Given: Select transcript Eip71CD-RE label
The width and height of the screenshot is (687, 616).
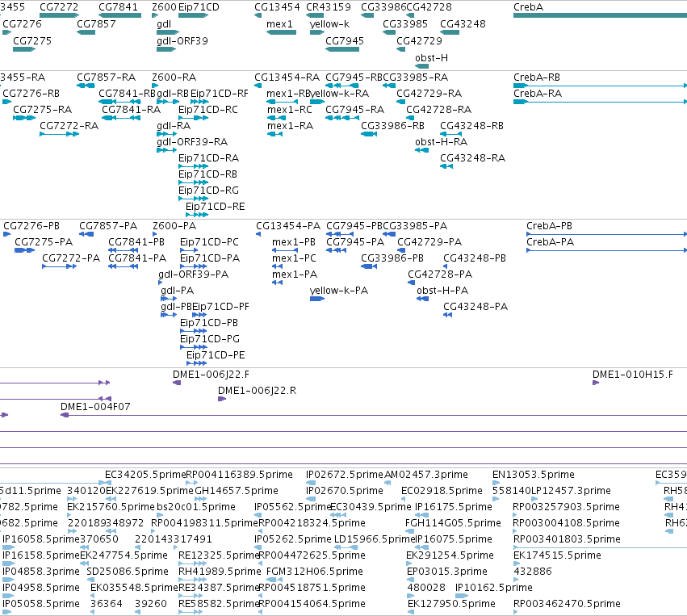Looking at the screenshot, I should 215,207.
